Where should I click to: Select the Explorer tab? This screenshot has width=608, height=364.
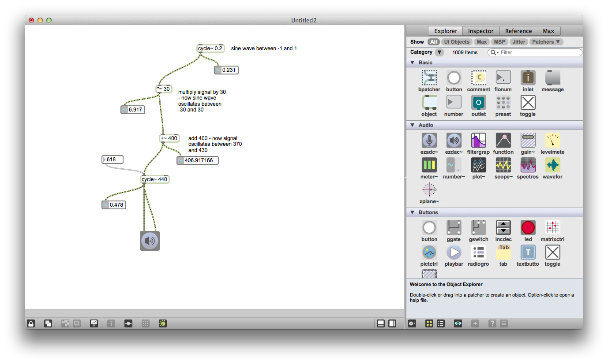(x=446, y=31)
